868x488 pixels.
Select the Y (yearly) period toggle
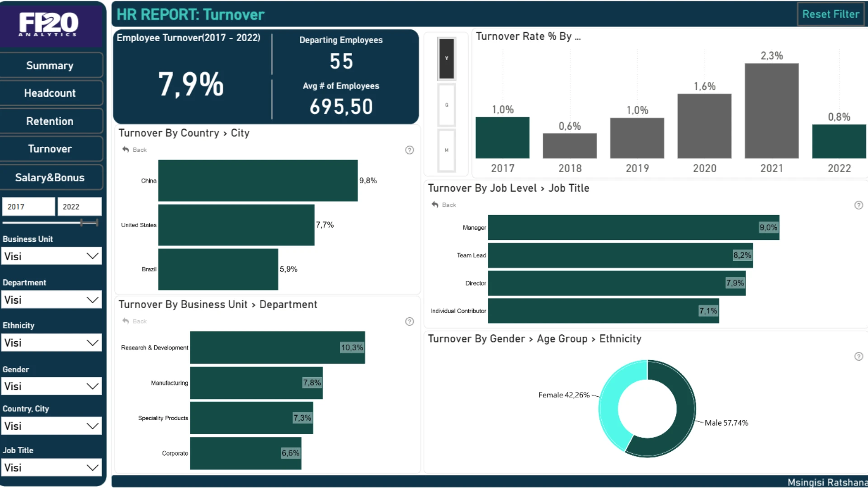(x=447, y=59)
